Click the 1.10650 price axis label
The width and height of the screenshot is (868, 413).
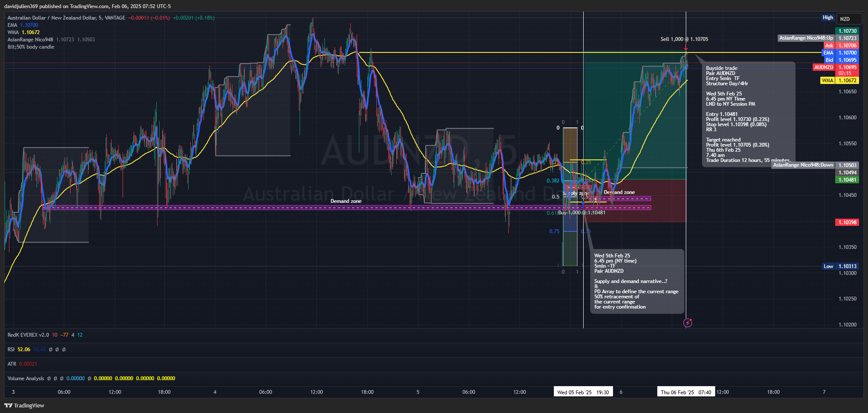coord(848,92)
